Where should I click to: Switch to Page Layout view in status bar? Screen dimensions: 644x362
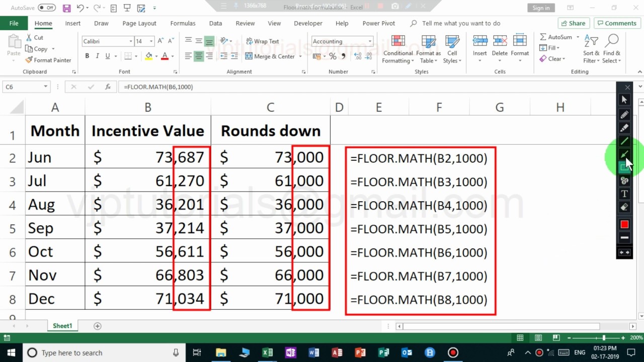(538, 338)
